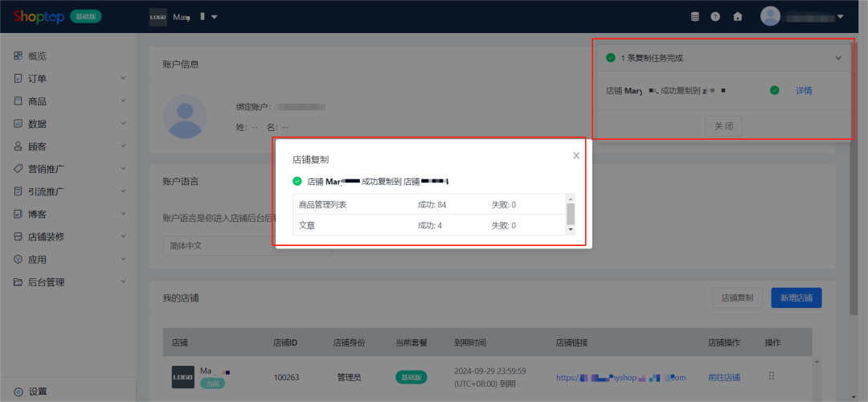Expand the 数据 menu chevron
This screenshot has height=402, width=868.
pyautogui.click(x=123, y=124)
